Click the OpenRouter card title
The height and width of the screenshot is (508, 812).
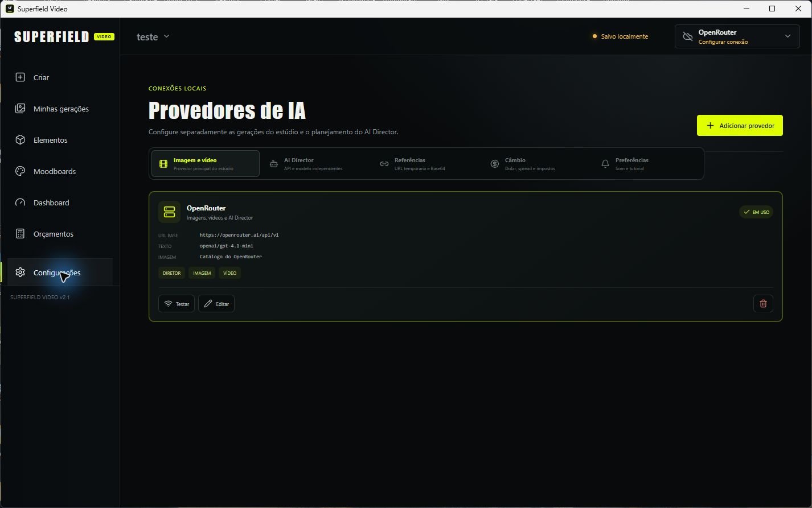coord(206,208)
